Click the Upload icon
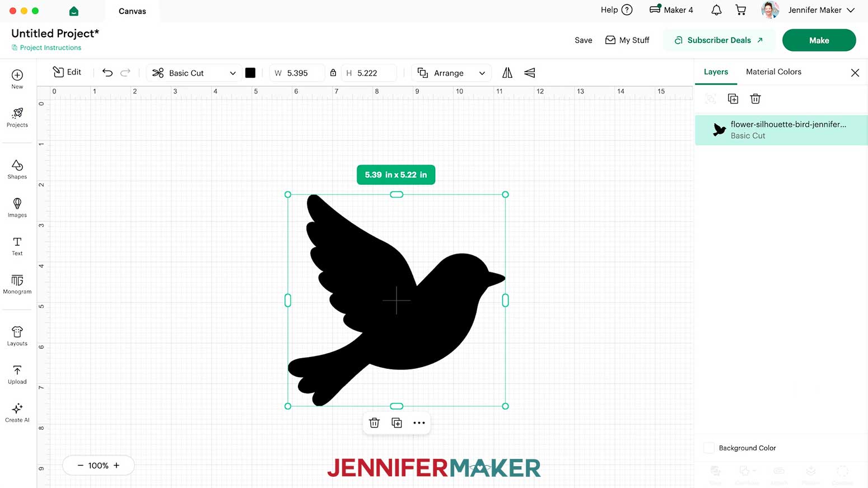The height and width of the screenshot is (488, 868). tap(17, 374)
